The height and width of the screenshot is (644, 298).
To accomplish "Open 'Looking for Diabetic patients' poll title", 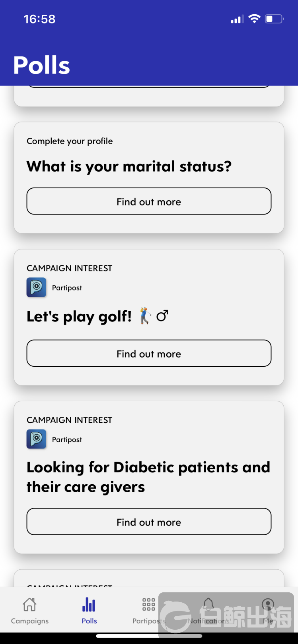I will (148, 477).
